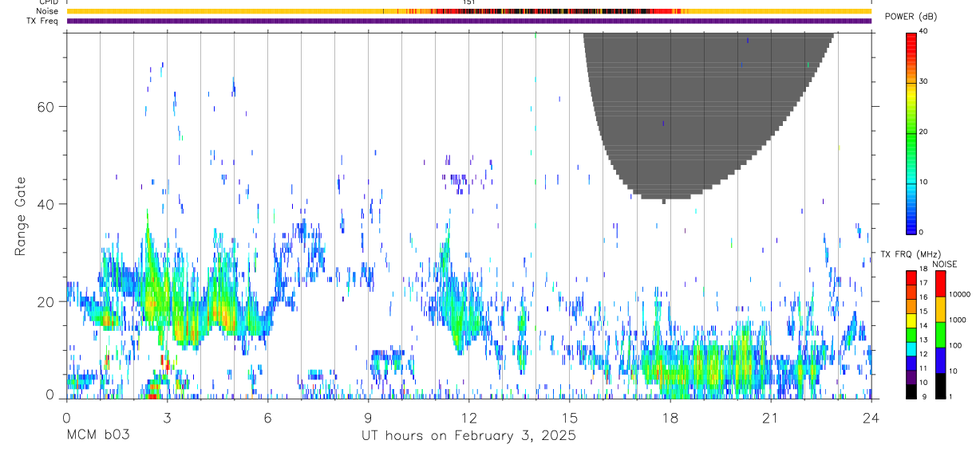Click the 10000 label on NOISE scale

point(959,294)
